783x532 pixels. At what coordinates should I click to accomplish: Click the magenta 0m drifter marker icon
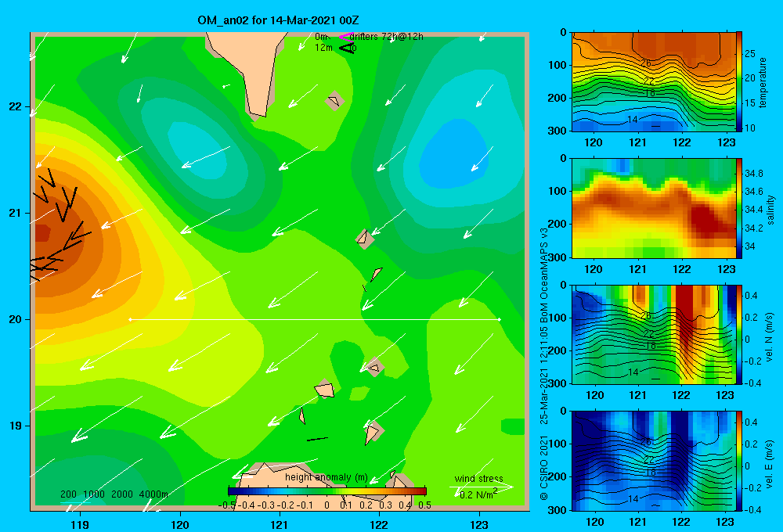[345, 37]
